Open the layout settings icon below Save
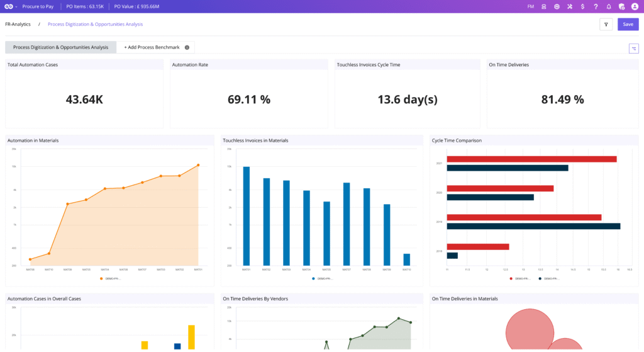The width and height of the screenshot is (644, 352). click(633, 48)
